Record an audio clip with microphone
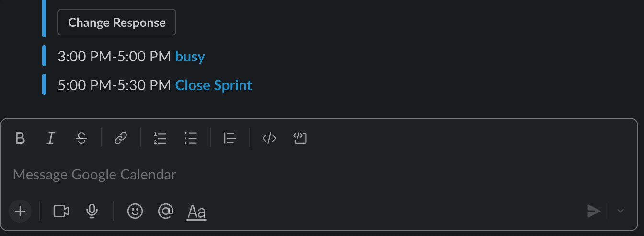Screen dimensions: 644x236 pyautogui.click(x=92, y=211)
